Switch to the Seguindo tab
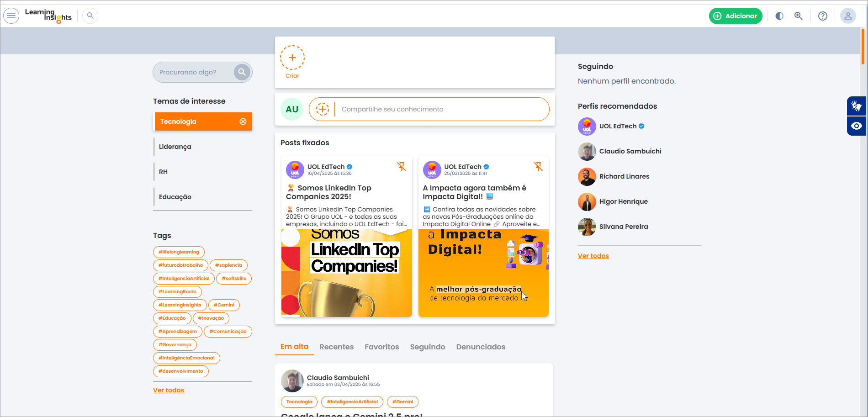868x417 pixels. pyautogui.click(x=428, y=347)
